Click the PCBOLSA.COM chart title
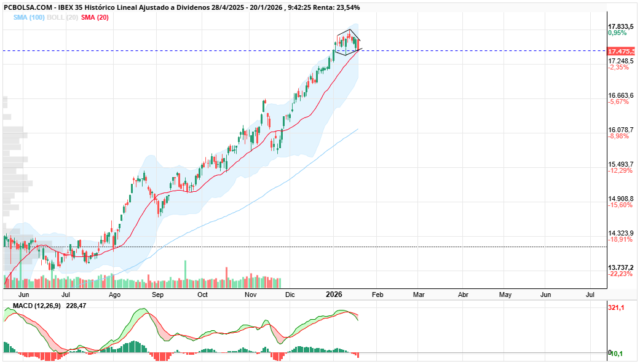Screen dimensions: 640x364 pos(27,7)
